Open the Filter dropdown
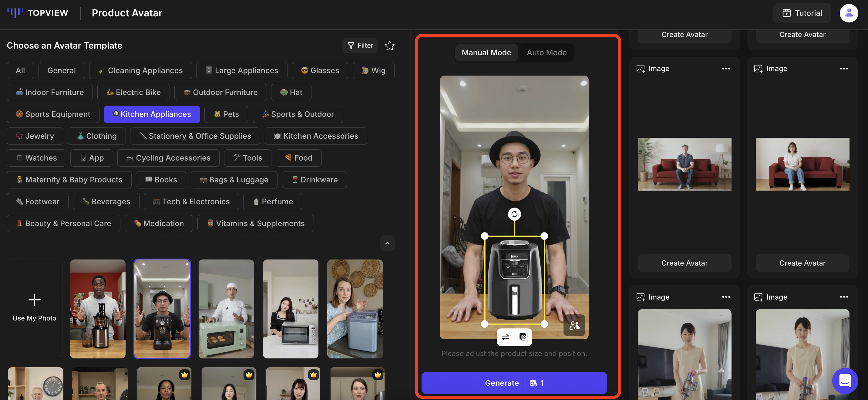The image size is (868, 400). click(360, 46)
